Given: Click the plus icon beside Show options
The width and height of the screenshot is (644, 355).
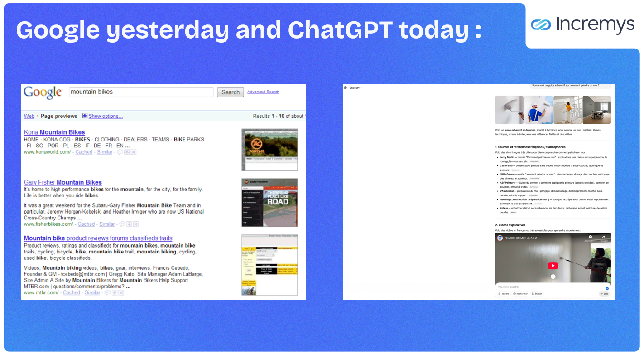Looking at the screenshot, I should click(x=85, y=116).
